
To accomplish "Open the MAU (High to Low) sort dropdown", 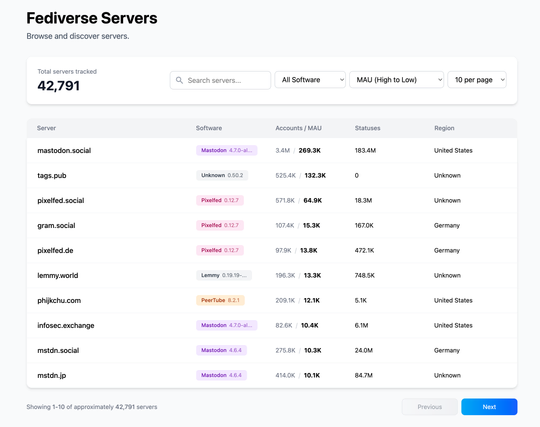I will coord(396,80).
